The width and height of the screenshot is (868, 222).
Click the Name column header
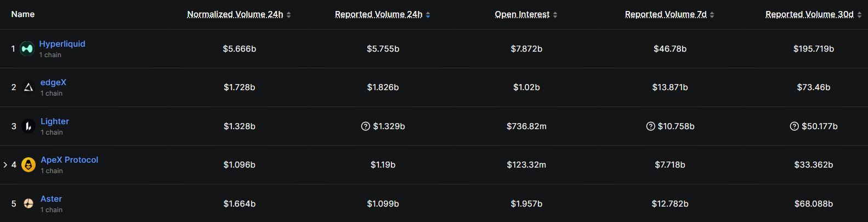(23, 14)
